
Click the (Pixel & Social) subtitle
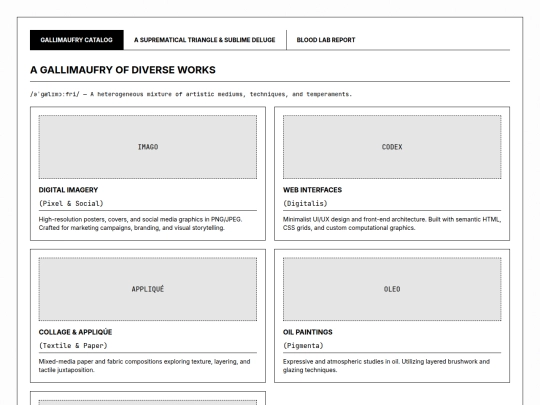[71, 204]
